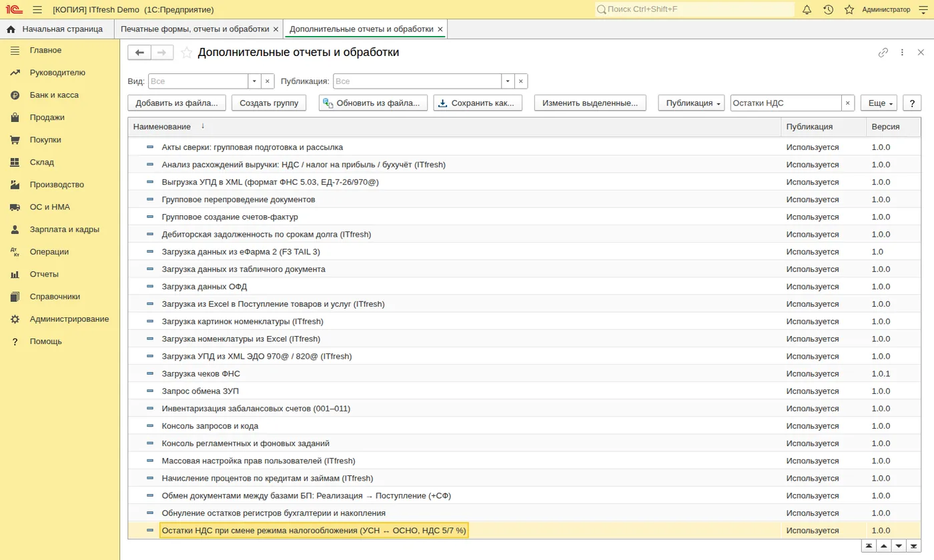
Task: Open the Администрирование section
Action: click(69, 319)
